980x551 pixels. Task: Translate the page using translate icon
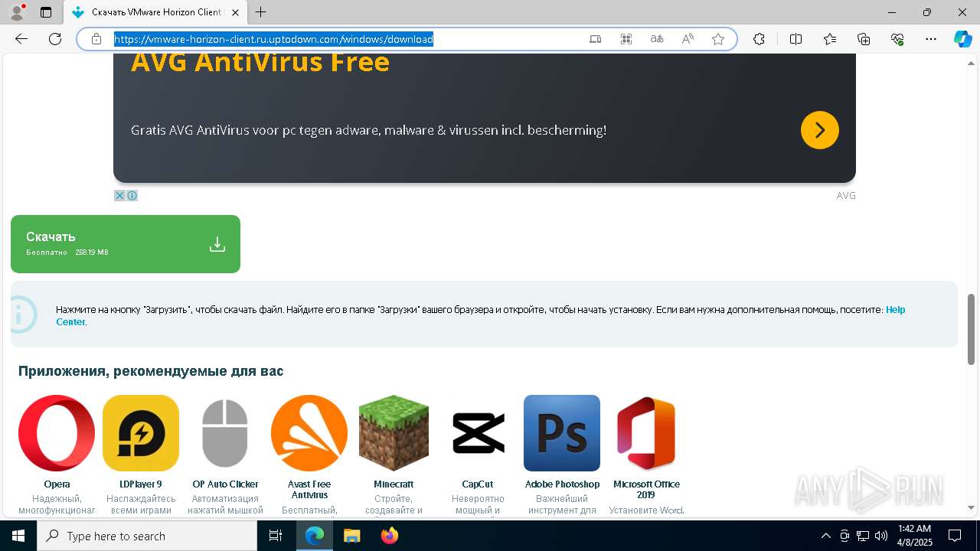tap(657, 39)
